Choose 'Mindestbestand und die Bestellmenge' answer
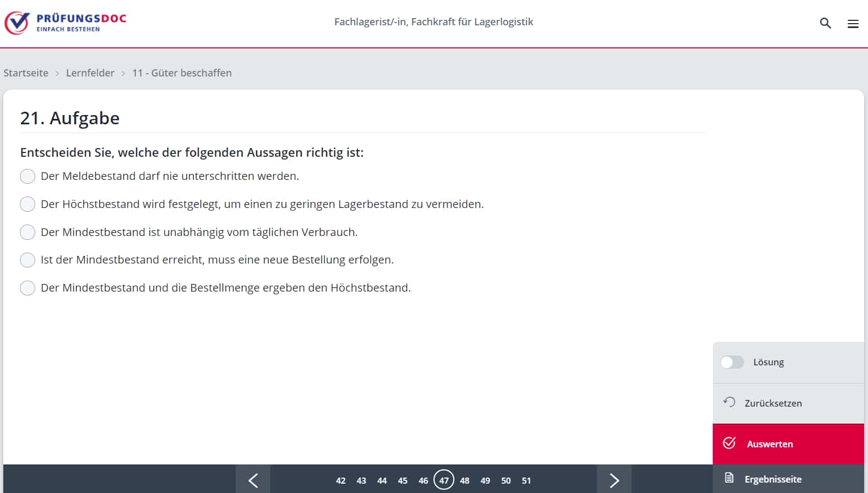This screenshot has height=493, width=868. pyautogui.click(x=28, y=288)
